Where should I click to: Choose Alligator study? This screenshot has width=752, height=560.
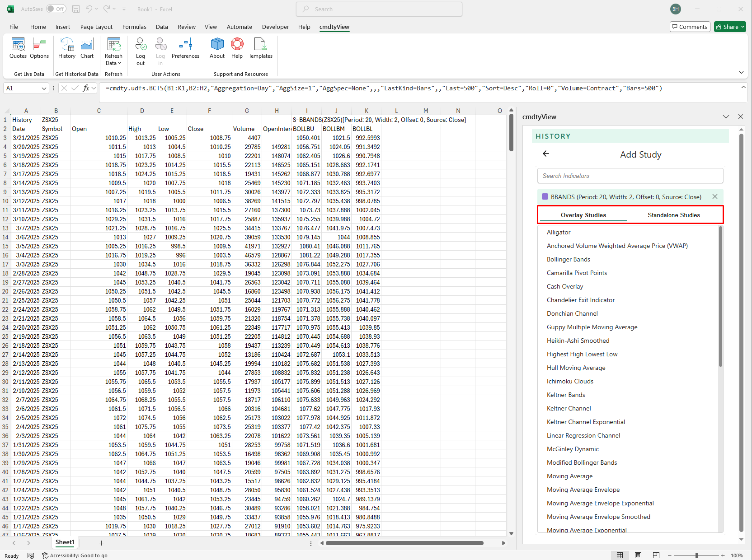(x=559, y=232)
